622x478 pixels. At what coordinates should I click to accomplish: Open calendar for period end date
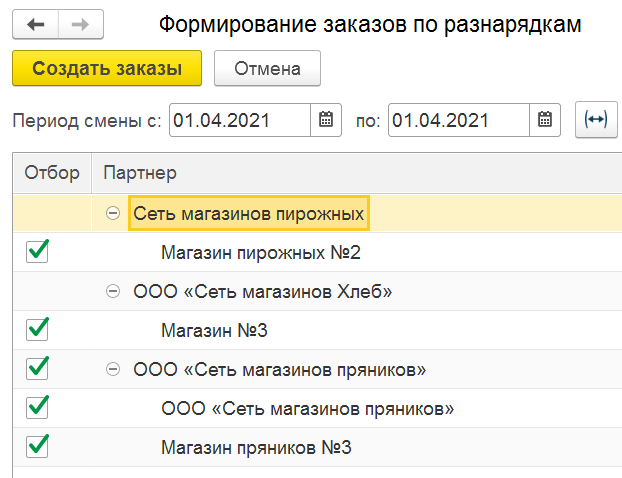click(x=543, y=120)
